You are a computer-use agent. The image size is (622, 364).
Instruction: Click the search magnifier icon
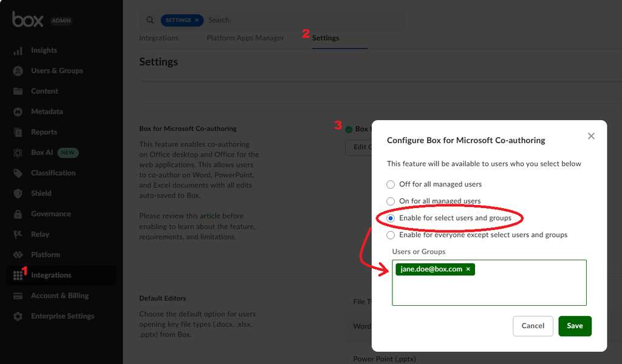[x=150, y=20]
